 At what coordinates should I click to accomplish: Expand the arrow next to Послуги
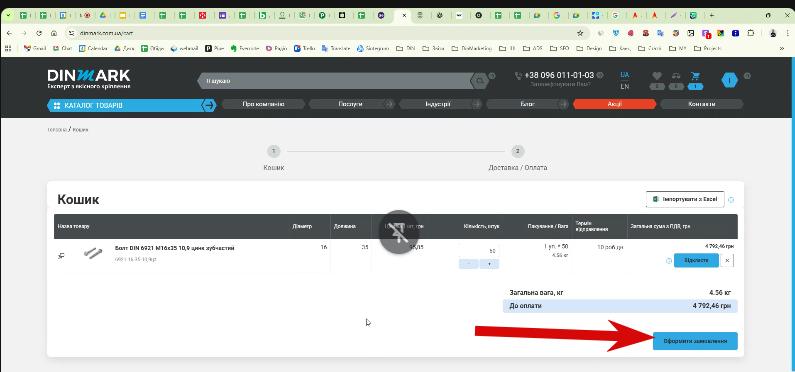point(388,104)
